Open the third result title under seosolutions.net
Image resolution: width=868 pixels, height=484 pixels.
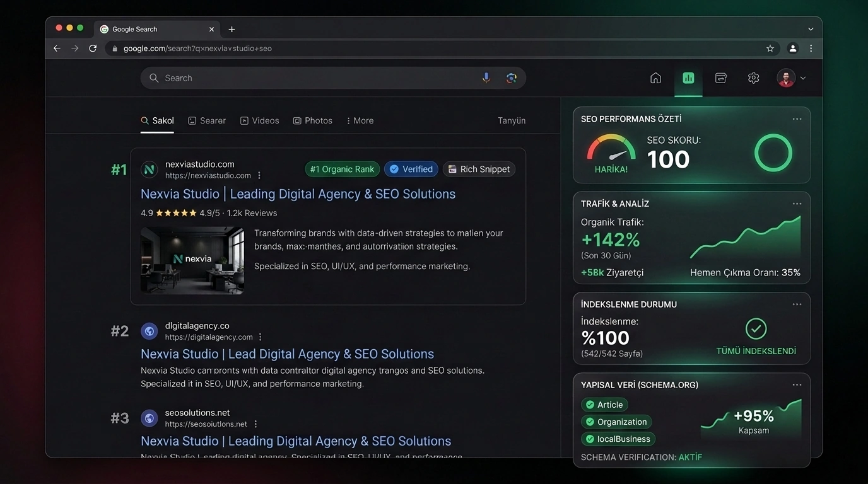pyautogui.click(x=296, y=441)
